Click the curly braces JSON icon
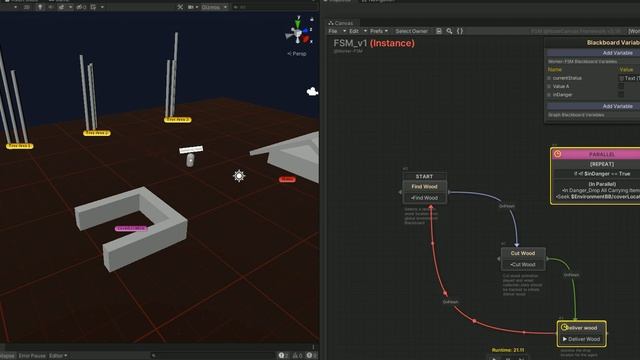 tap(460, 31)
